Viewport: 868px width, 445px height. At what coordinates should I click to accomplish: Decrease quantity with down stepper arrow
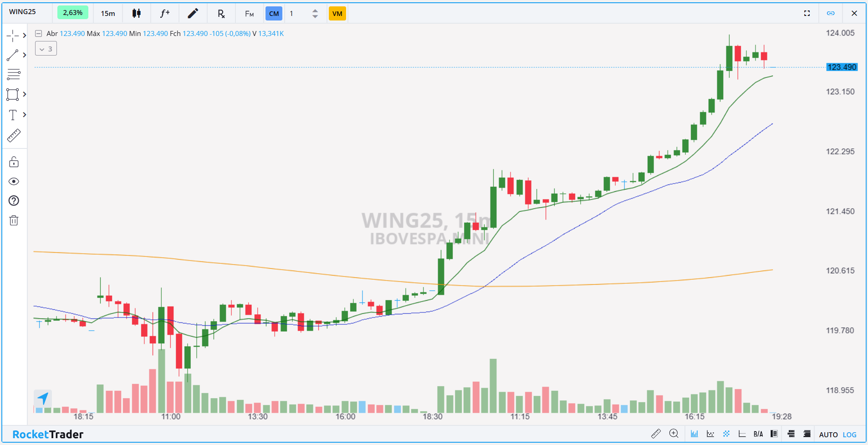coord(315,17)
